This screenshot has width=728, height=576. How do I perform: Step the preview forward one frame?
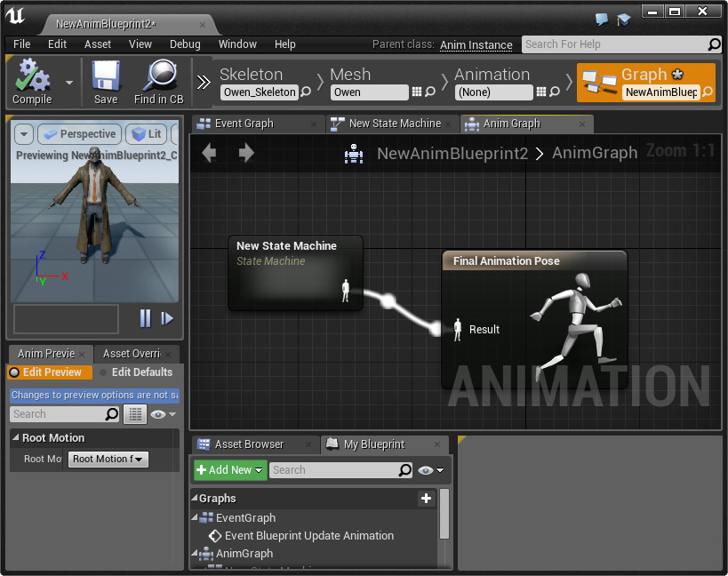tap(167, 318)
